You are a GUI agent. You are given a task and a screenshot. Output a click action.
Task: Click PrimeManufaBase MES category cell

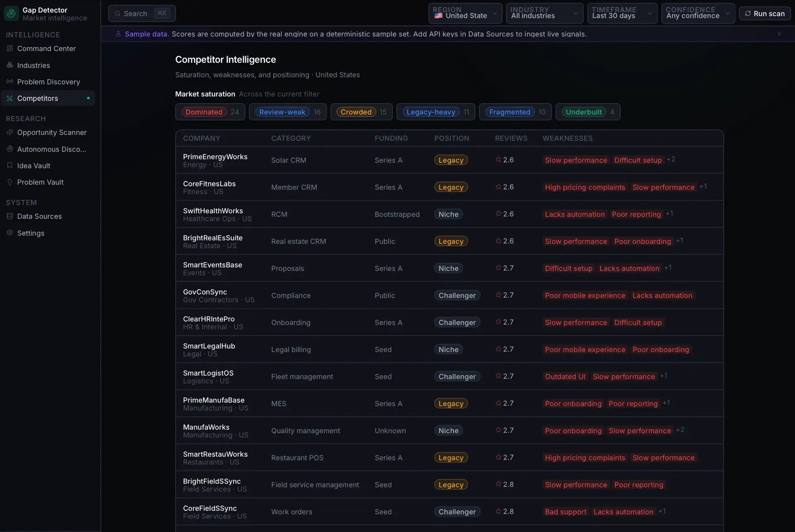pyautogui.click(x=279, y=404)
